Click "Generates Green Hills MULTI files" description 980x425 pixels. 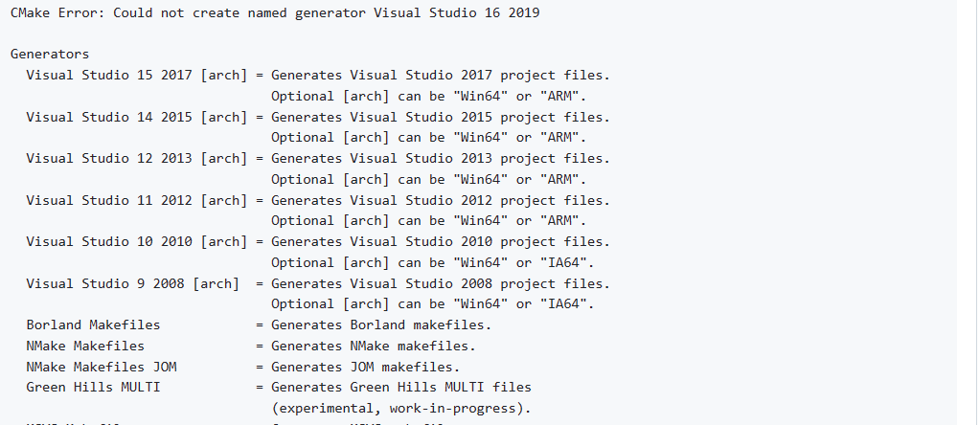click(401, 387)
